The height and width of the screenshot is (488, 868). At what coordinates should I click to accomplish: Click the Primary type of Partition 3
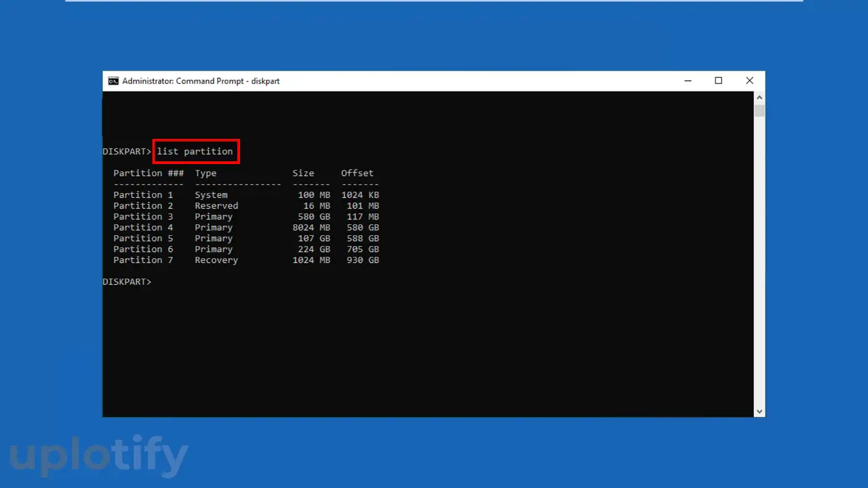point(214,216)
